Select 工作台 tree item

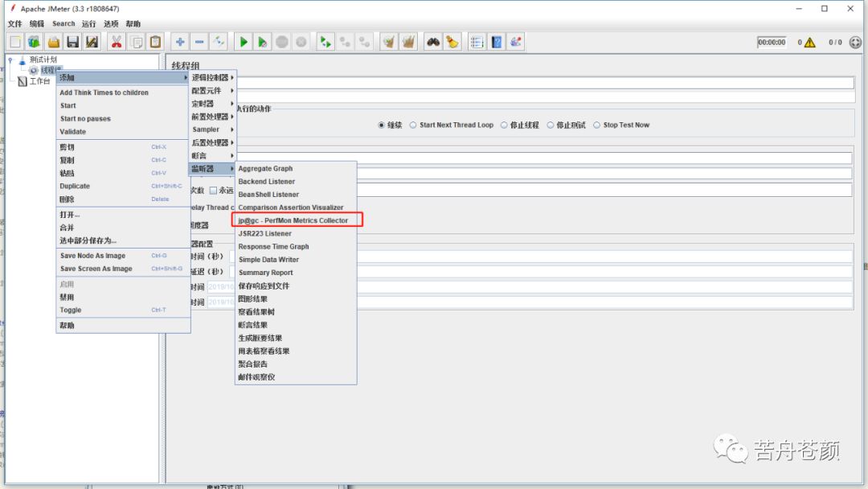click(x=39, y=81)
